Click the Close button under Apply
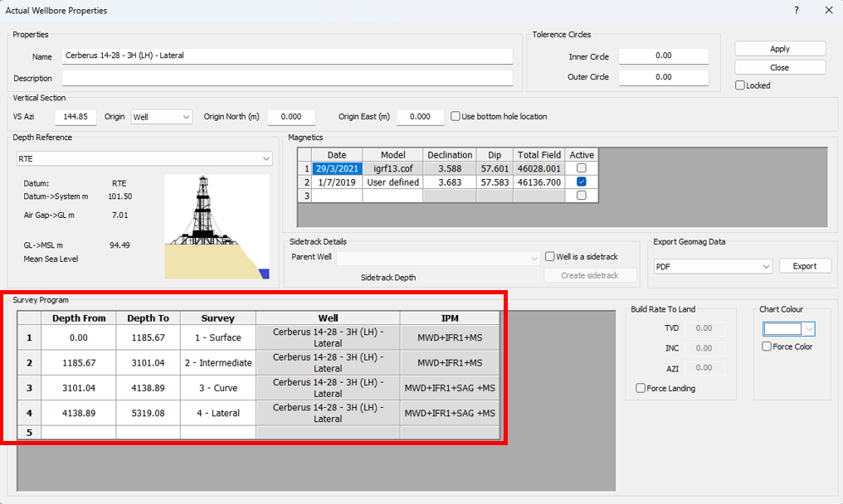This screenshot has height=504, width=843. 779,67
